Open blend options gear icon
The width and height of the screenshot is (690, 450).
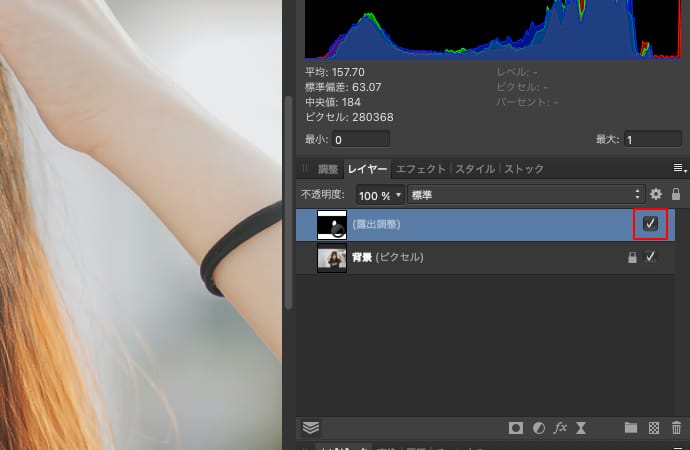[x=656, y=194]
